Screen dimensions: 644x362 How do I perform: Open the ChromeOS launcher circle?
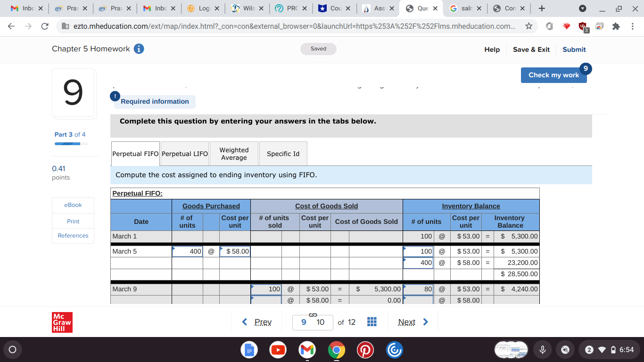tap(13, 350)
